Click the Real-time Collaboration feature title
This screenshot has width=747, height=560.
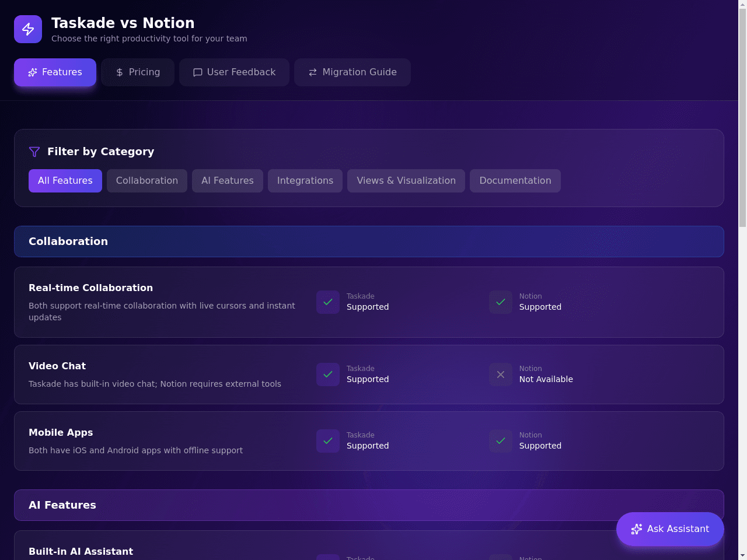pos(90,288)
